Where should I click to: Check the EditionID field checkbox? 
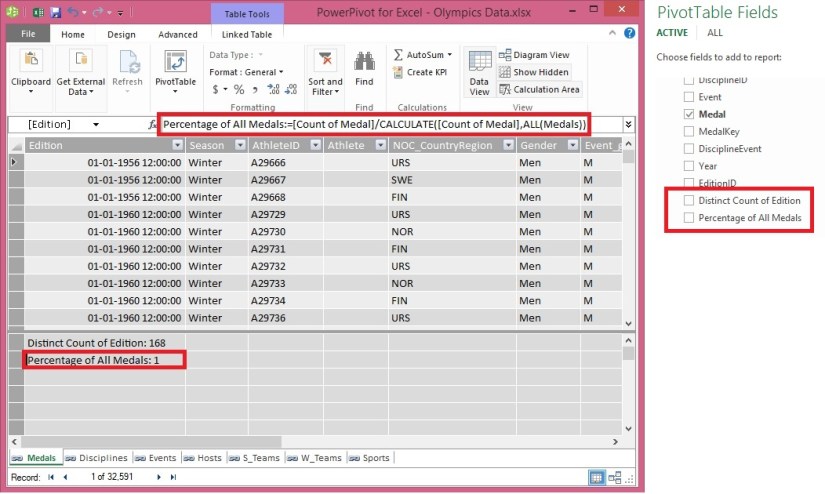point(689,183)
